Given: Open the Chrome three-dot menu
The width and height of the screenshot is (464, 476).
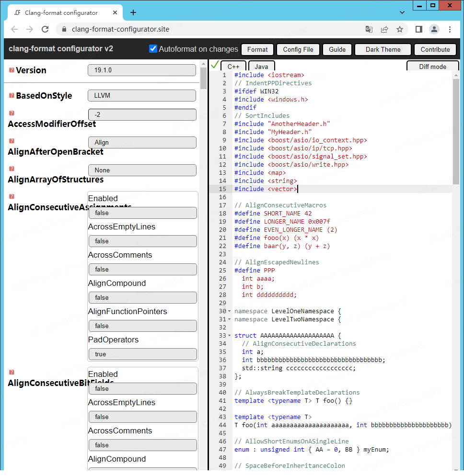Looking at the screenshot, I should tap(450, 29).
